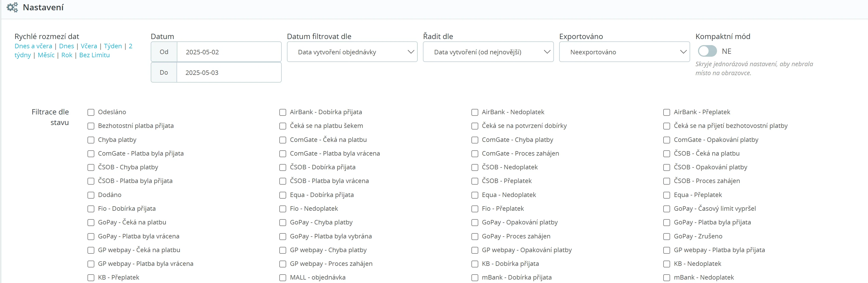868x283 pixels.
Task: Click the Do date input field
Action: tap(229, 73)
